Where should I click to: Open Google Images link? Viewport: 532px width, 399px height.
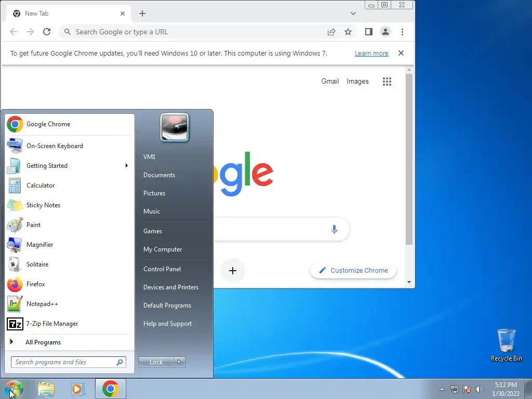click(357, 82)
